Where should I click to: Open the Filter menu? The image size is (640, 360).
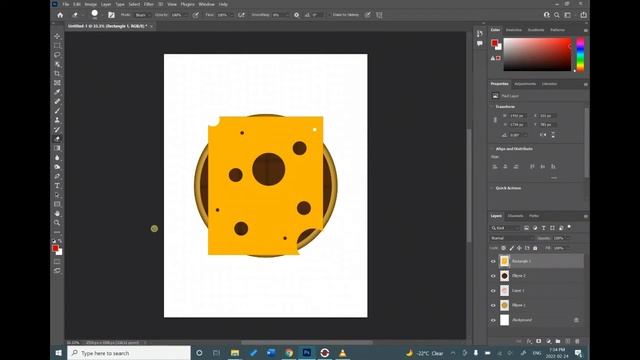click(149, 4)
